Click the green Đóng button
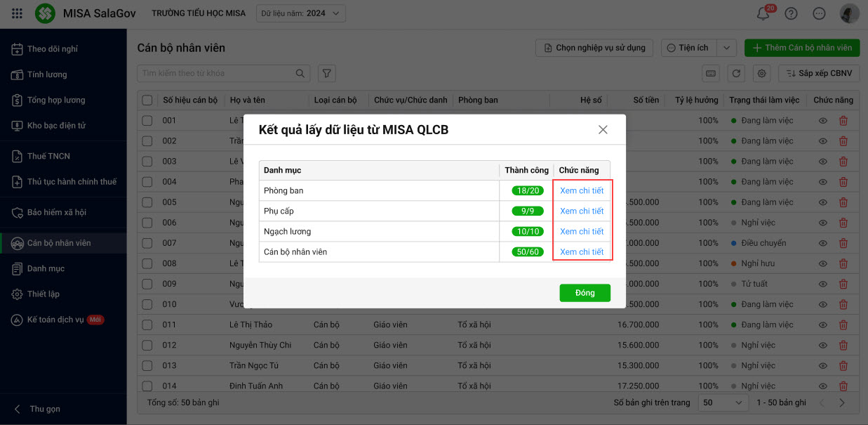 pos(585,293)
